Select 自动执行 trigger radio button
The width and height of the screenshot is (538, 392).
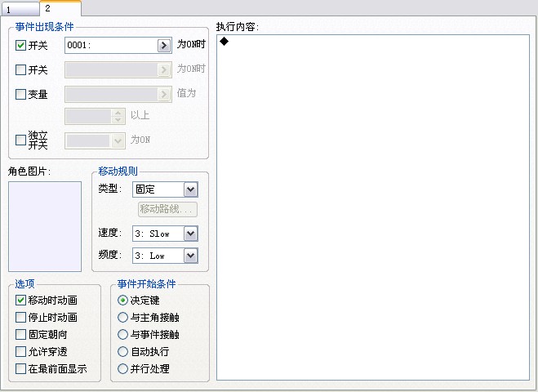click(122, 352)
